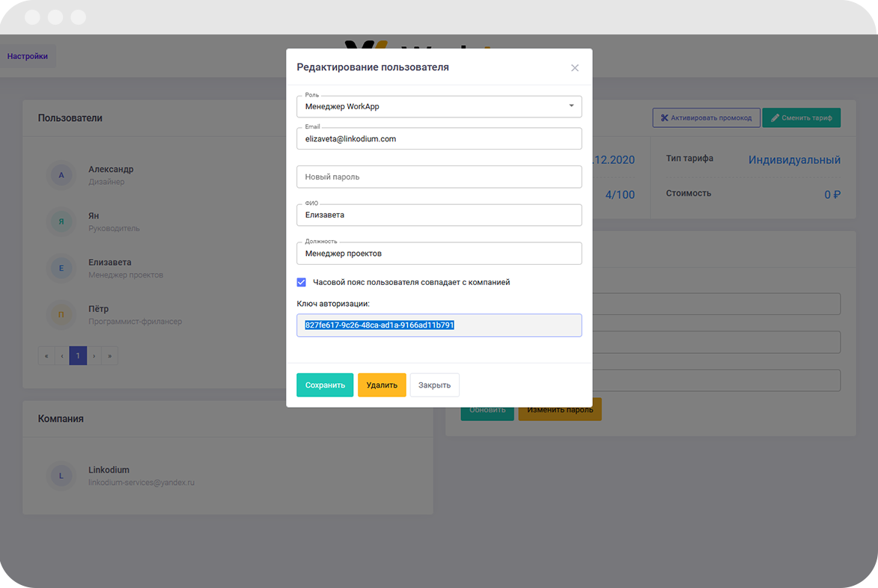The width and height of the screenshot is (878, 588).
Task: Open the Роль dropdown showing Менеджер WorkApp
Action: point(439,106)
